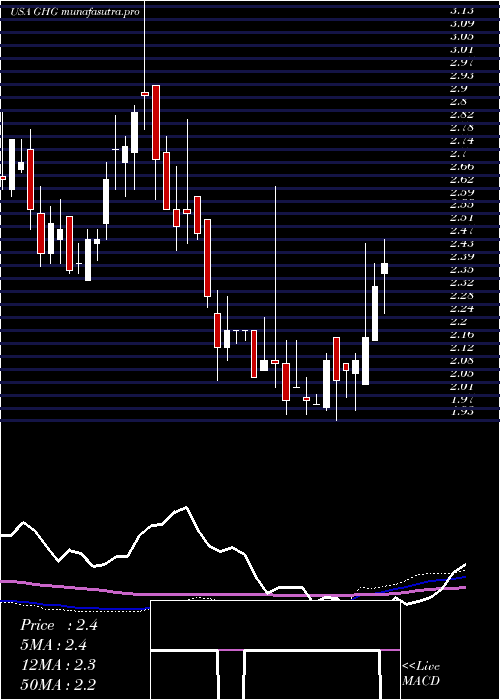Image resolution: width=500 pixels, height=700 pixels.
Task: Click the 2.47 price axis label
Action: 462,231
